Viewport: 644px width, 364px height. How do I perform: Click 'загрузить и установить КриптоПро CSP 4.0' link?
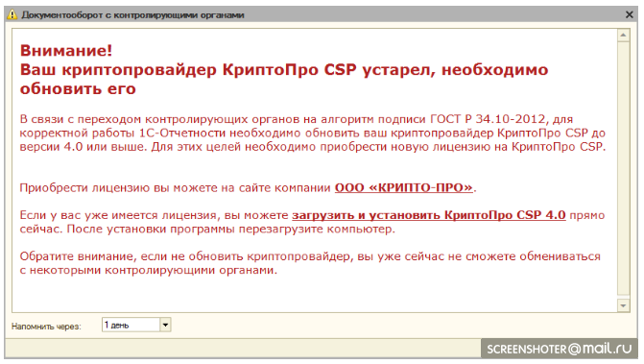pos(429,215)
